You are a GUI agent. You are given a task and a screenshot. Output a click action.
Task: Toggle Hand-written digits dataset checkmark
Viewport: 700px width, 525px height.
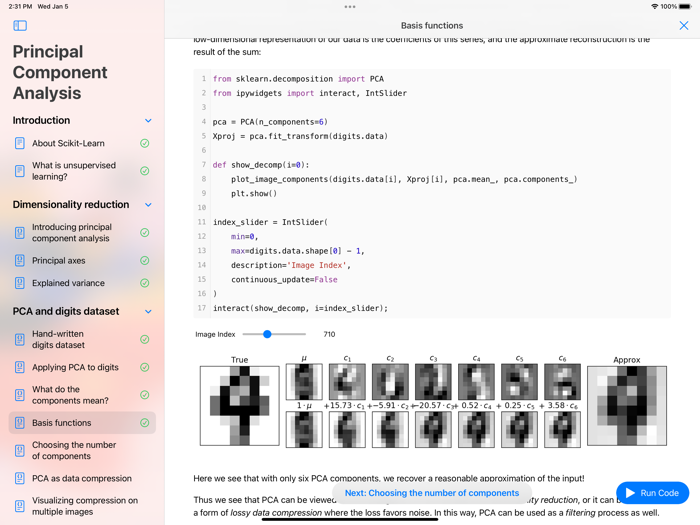[145, 339]
